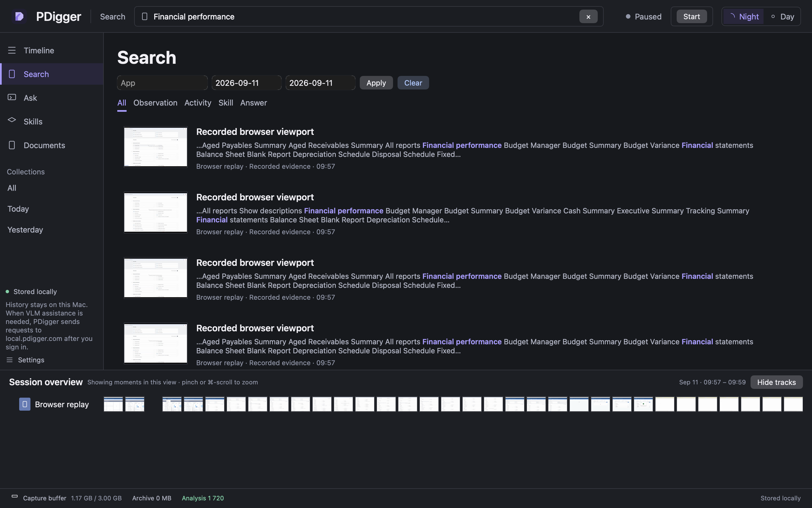Select the All results tab
812x508 pixels.
(122, 103)
